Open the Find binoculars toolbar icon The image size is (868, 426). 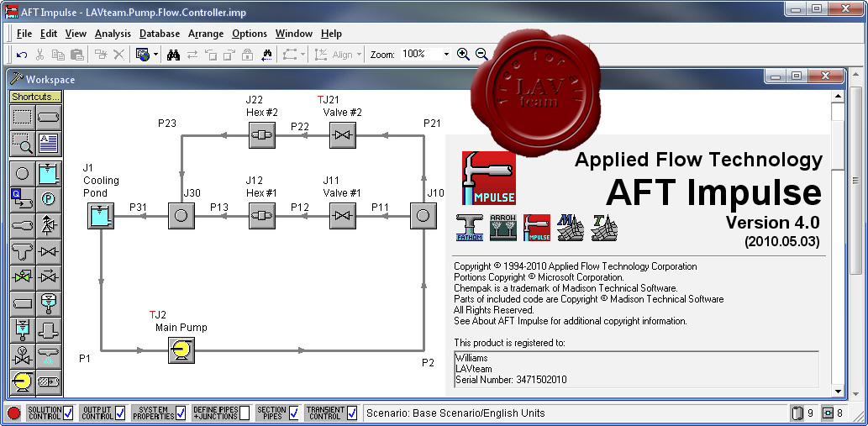tap(173, 55)
